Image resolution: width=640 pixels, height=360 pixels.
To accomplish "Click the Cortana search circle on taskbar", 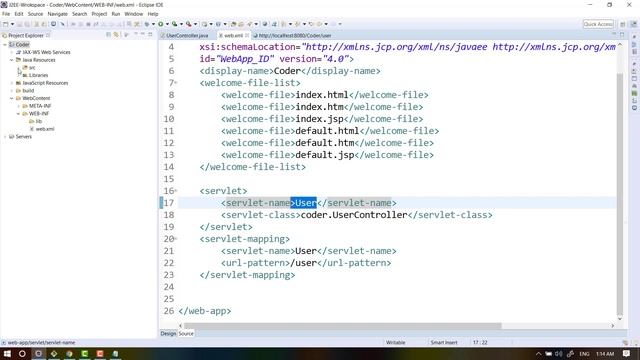I will point(22,354).
